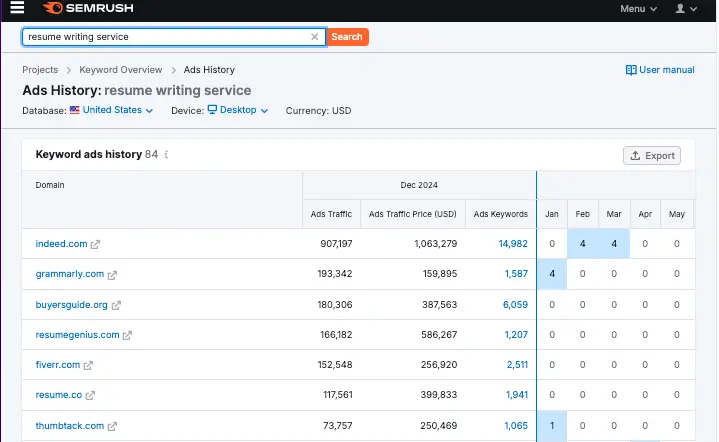719x442 pixels.
Task: Clear the search field text
Action: click(x=315, y=37)
